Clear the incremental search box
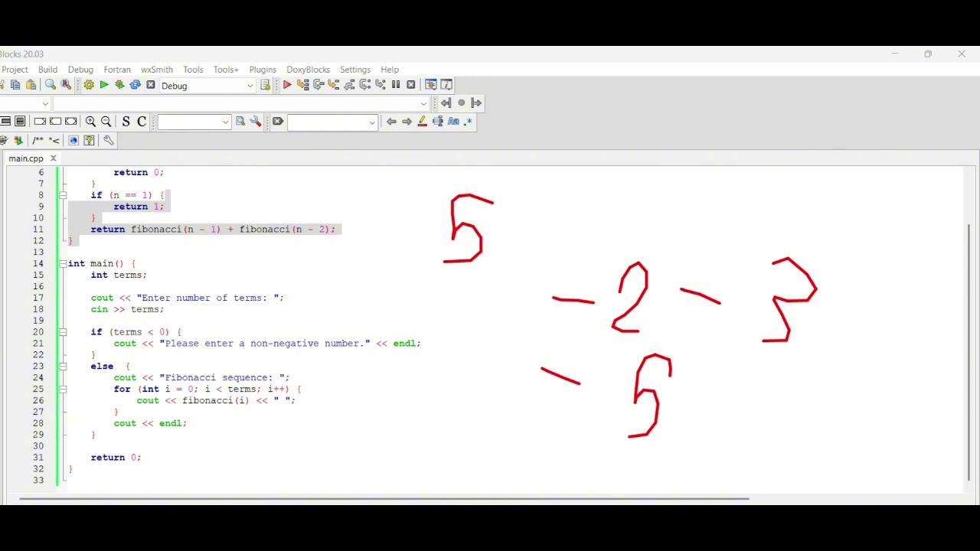This screenshot has height=551, width=980. click(x=278, y=122)
